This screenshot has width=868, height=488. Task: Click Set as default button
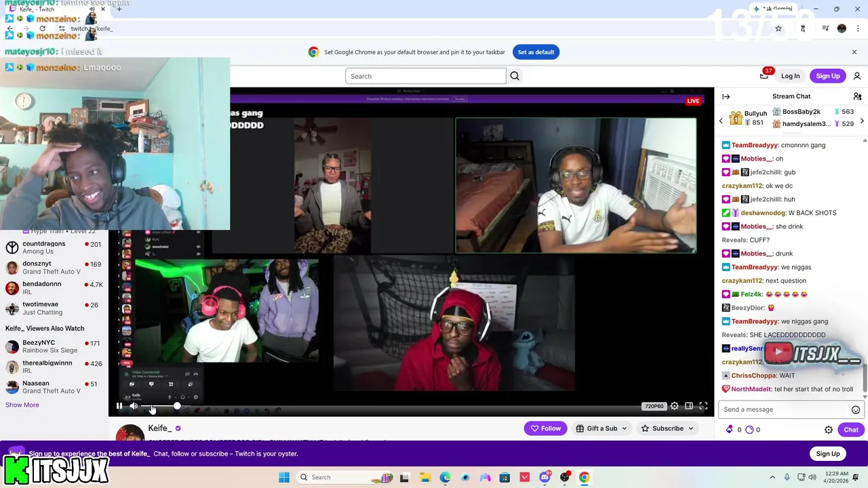(x=536, y=52)
